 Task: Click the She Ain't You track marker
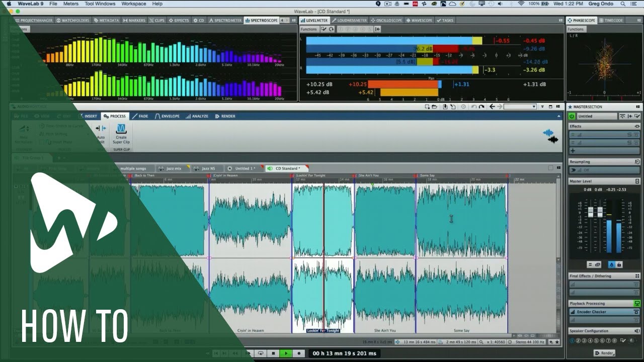pos(370,175)
